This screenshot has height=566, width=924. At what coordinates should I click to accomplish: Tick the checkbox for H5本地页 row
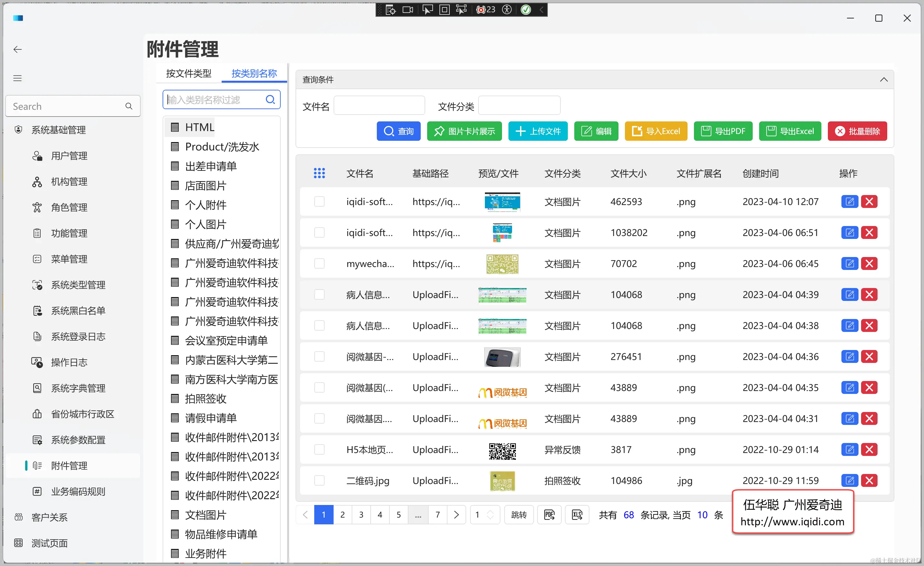pyautogui.click(x=319, y=449)
